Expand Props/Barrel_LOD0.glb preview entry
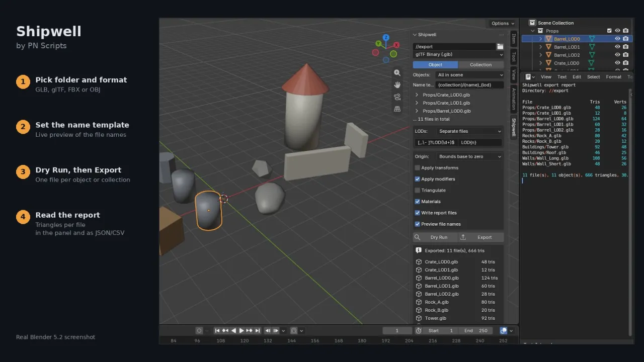This screenshot has height=362, width=644. (x=417, y=111)
